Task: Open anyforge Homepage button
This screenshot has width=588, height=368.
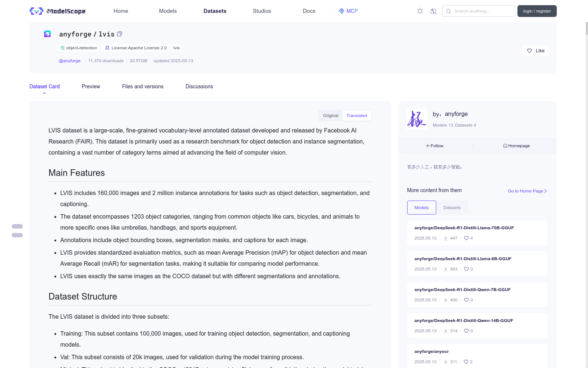Action: [x=516, y=146]
